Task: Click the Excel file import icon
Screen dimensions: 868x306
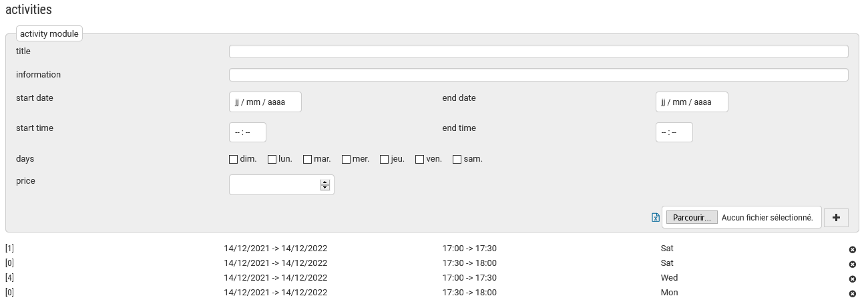Action: coord(656,218)
